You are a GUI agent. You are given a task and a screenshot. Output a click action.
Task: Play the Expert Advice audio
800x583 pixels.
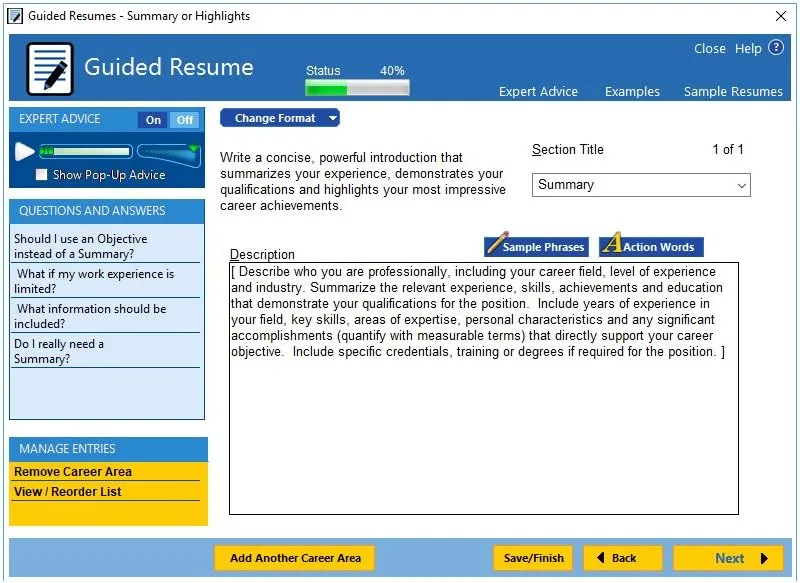coord(24,152)
